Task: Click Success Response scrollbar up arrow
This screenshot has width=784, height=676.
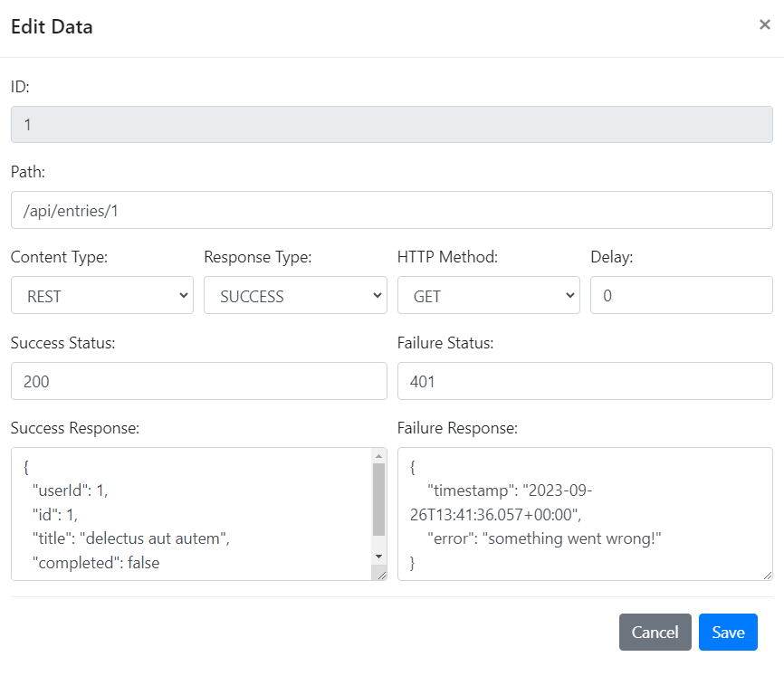Action: pyautogui.click(x=378, y=454)
